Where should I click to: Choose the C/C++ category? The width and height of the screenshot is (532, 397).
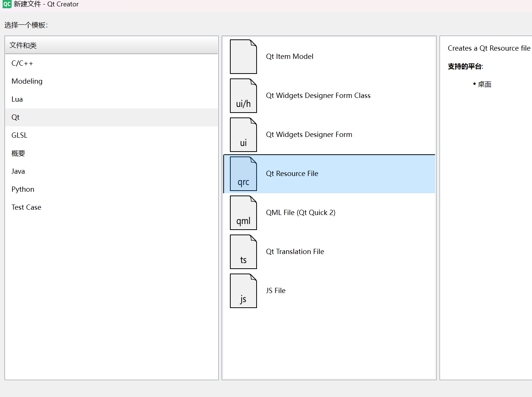click(112, 63)
